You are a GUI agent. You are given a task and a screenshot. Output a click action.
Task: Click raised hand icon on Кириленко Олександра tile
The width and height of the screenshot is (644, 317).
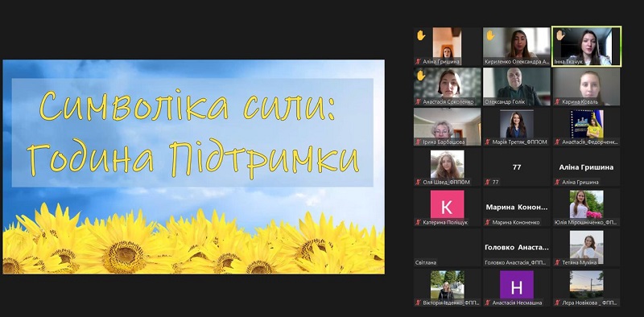point(490,35)
